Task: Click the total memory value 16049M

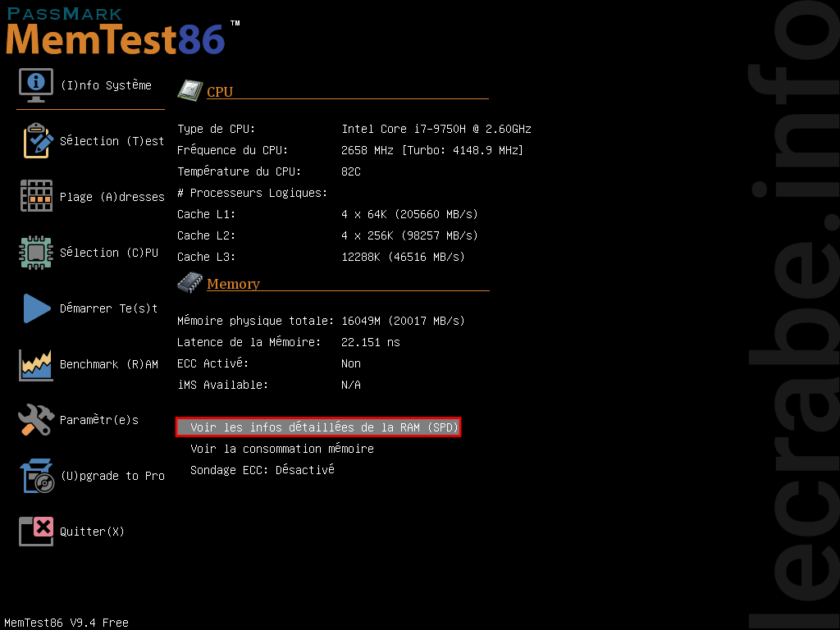Action: click(403, 321)
